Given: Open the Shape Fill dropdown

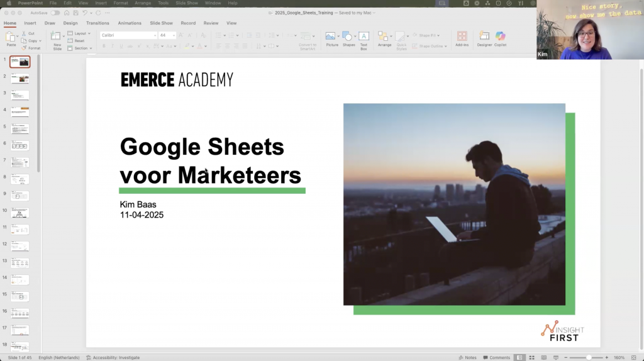Looking at the screenshot, I should (438, 35).
